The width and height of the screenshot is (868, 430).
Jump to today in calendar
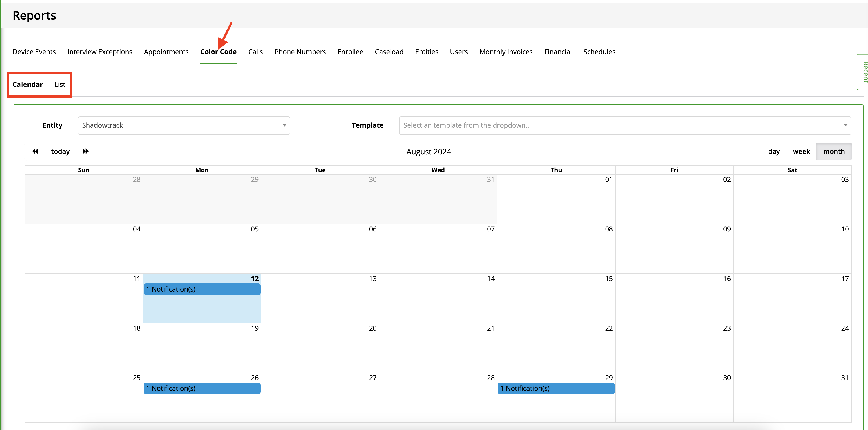60,151
